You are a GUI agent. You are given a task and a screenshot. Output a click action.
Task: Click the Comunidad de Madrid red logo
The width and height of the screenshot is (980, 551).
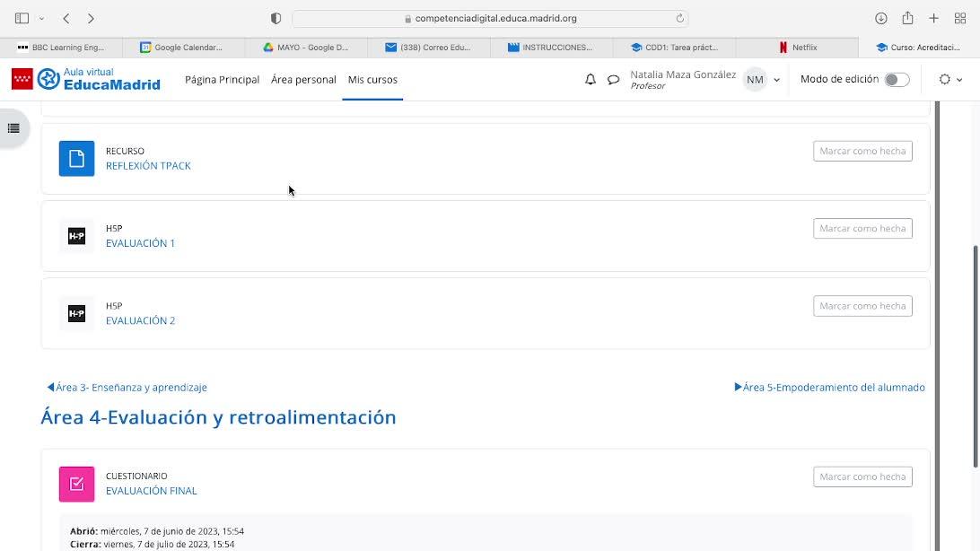22,79
